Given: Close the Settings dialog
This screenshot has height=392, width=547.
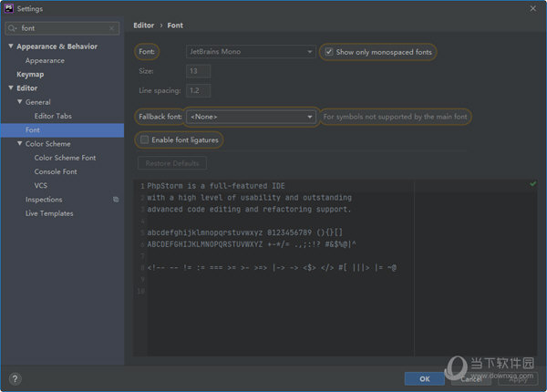Looking at the screenshot, I should 532,9.
